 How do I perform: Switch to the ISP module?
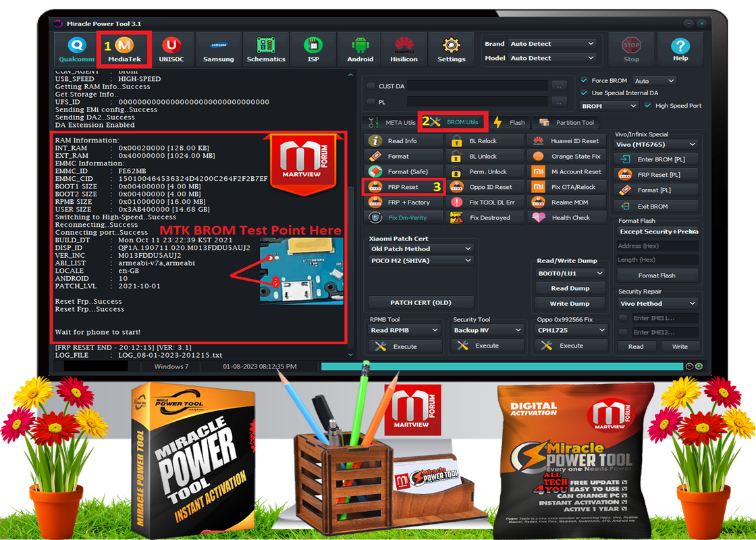313,49
